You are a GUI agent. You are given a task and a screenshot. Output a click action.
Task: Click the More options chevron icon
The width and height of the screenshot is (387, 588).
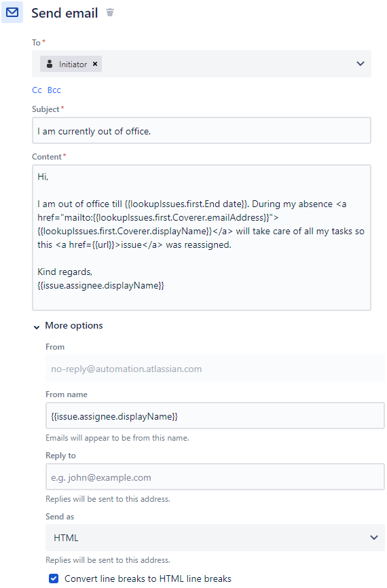point(37,327)
